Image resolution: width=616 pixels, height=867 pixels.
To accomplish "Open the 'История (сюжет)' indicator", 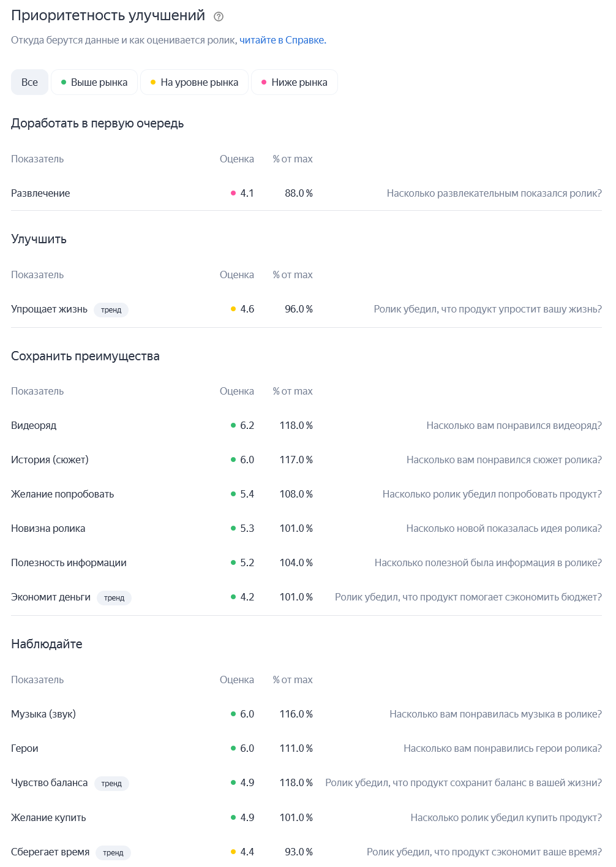I will pyautogui.click(x=50, y=460).
